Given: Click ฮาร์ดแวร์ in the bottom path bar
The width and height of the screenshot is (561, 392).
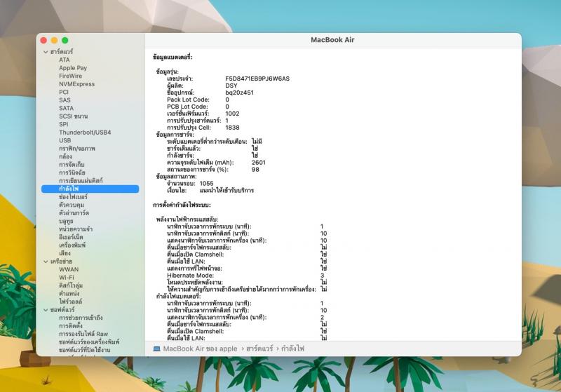Looking at the screenshot, I should tap(259, 348).
